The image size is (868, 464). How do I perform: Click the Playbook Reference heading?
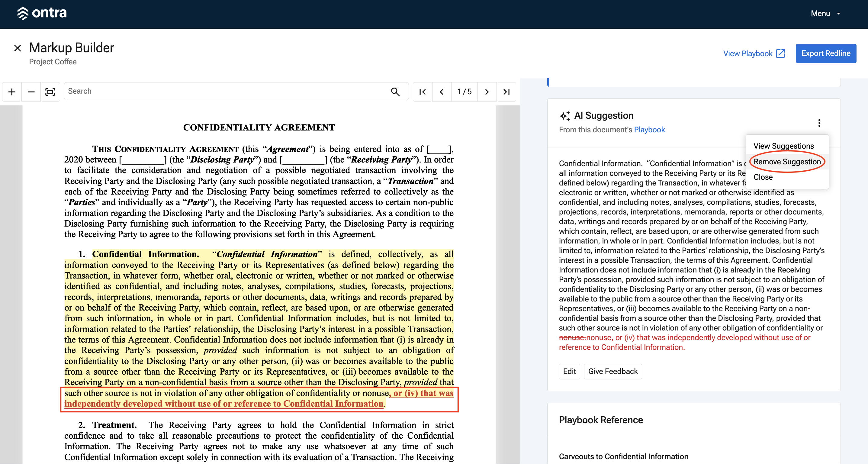click(x=601, y=420)
